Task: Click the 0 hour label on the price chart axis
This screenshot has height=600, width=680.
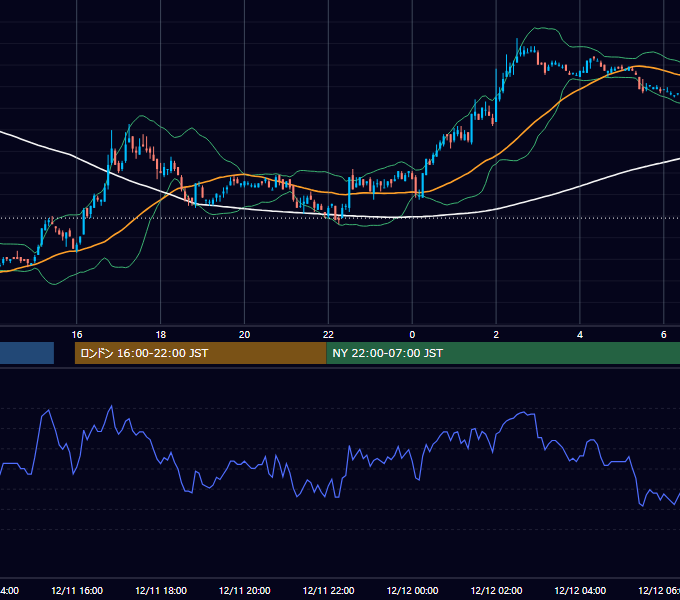Action: [412, 335]
